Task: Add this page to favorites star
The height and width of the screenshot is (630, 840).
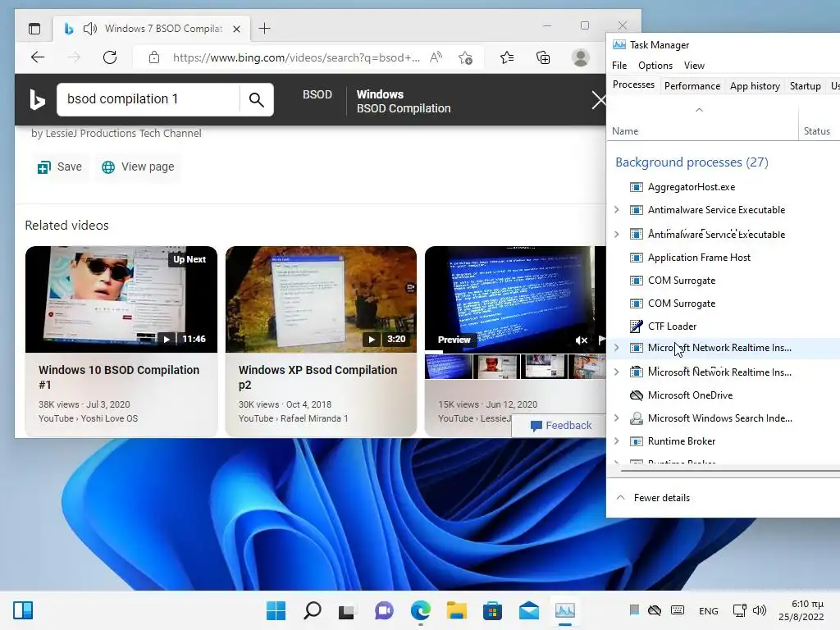Action: pyautogui.click(x=465, y=57)
